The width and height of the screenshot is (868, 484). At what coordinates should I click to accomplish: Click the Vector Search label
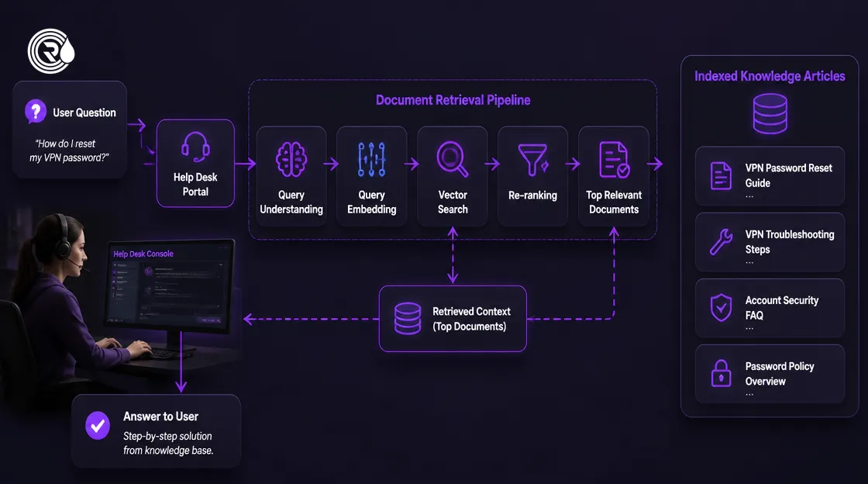pos(453,202)
